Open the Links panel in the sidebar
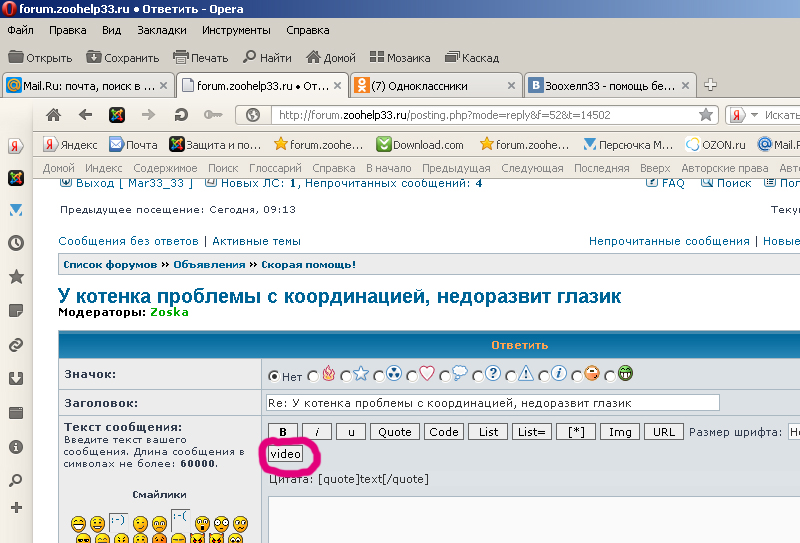The image size is (800, 543). tap(16, 345)
